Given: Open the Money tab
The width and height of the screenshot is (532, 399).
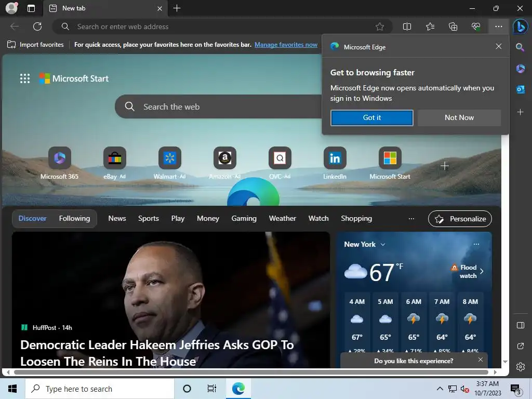Looking at the screenshot, I should click(x=208, y=219).
